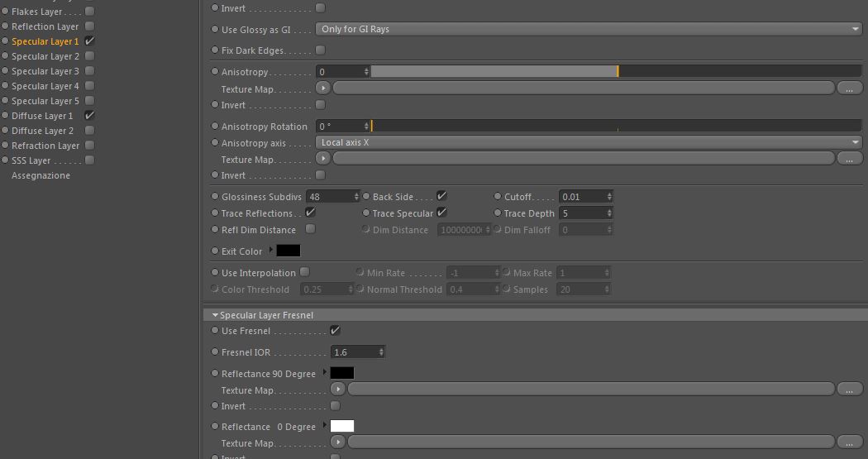The image size is (868, 459).
Task: Toggle Invert checkbox under Reflectance 90 Degree
Action: (x=335, y=406)
